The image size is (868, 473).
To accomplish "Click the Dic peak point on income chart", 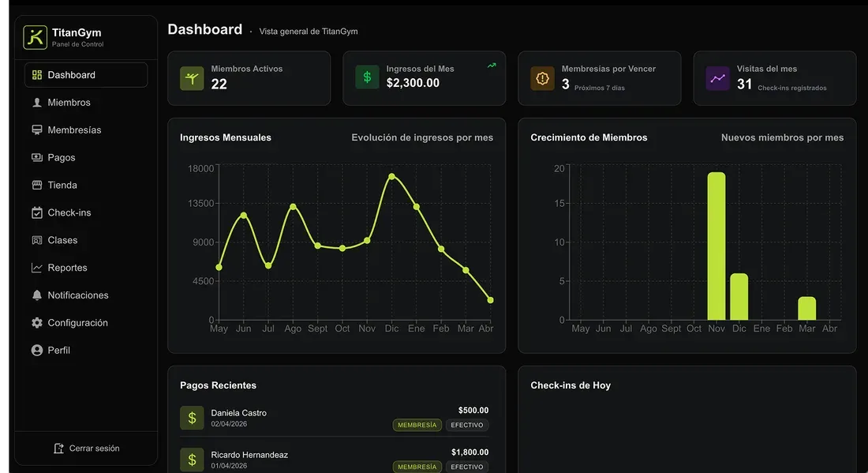I will pos(391,177).
